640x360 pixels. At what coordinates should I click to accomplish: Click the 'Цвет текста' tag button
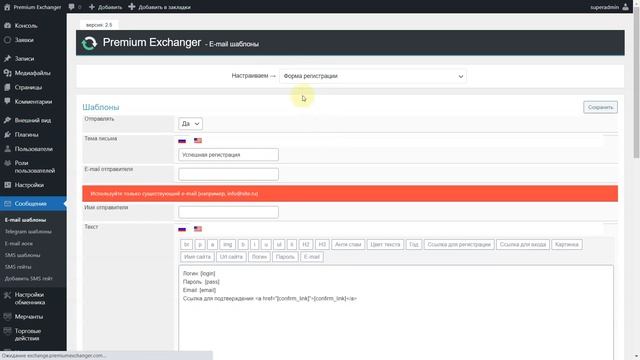tap(385, 244)
